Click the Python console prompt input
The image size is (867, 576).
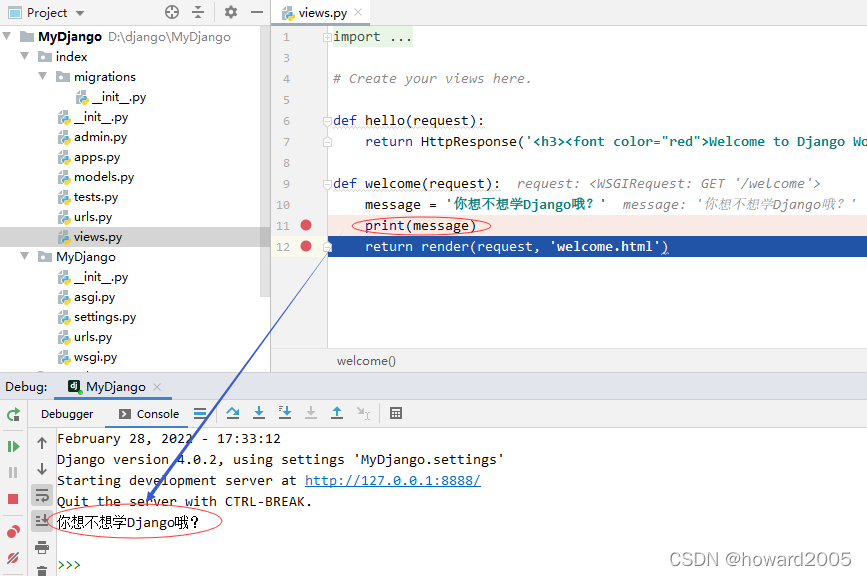point(69,564)
